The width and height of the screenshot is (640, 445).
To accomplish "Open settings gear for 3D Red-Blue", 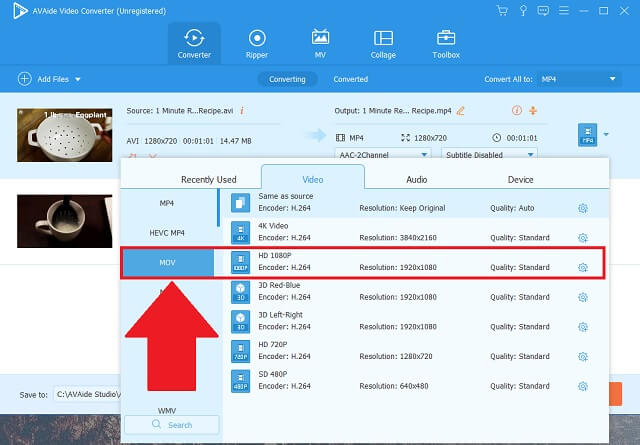I will click(583, 297).
